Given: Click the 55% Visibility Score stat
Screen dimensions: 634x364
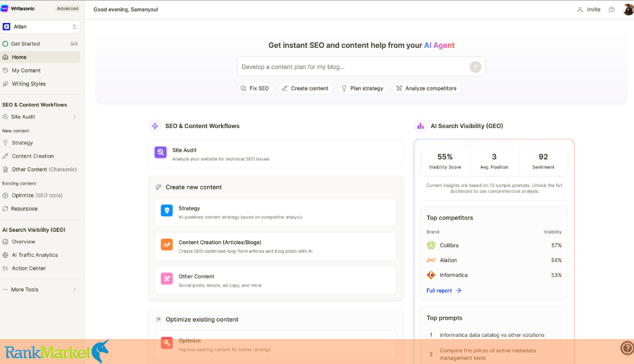Looking at the screenshot, I should coord(444,161).
